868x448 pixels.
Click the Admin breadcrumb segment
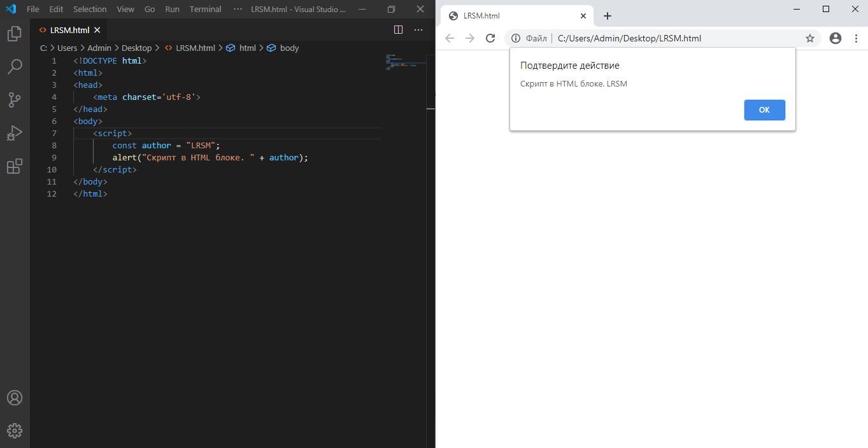tap(99, 48)
